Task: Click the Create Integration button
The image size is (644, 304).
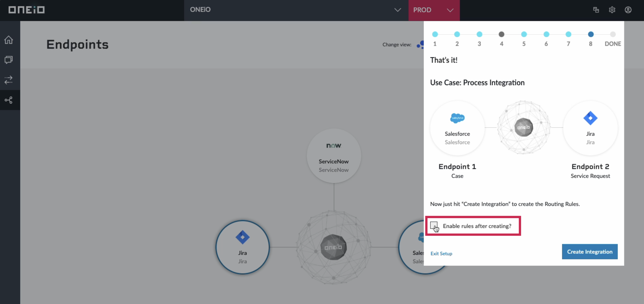Action: pos(589,251)
